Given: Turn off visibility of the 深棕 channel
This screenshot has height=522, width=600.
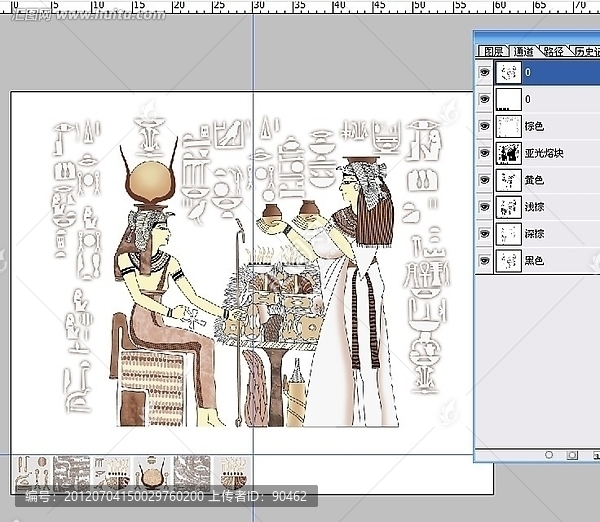Looking at the screenshot, I should 484,233.
